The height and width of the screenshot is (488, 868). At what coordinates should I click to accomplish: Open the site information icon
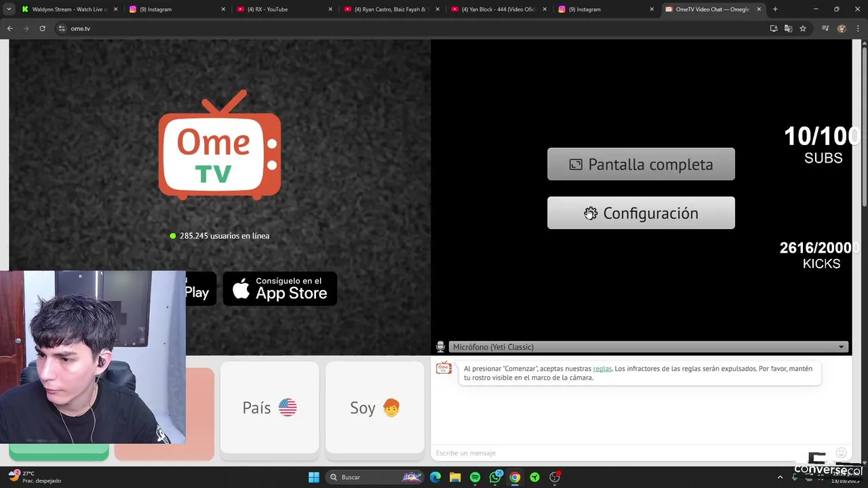coord(62,28)
